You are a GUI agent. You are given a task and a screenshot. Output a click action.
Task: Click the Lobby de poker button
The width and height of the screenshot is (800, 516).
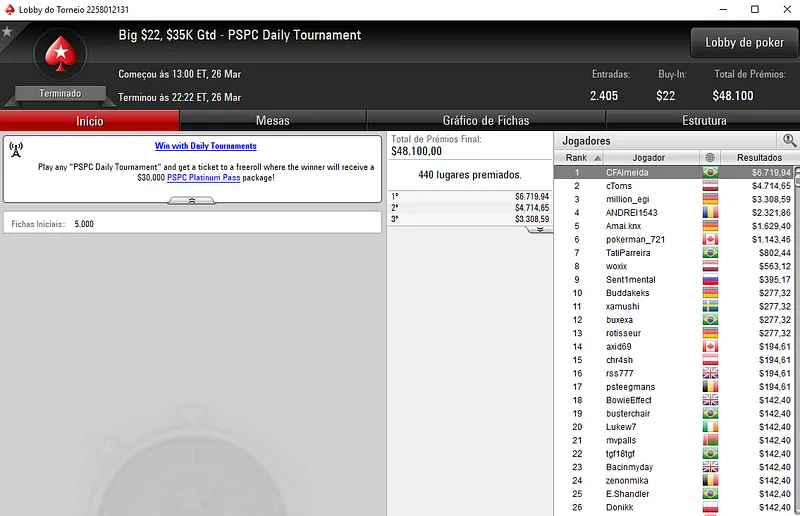744,42
